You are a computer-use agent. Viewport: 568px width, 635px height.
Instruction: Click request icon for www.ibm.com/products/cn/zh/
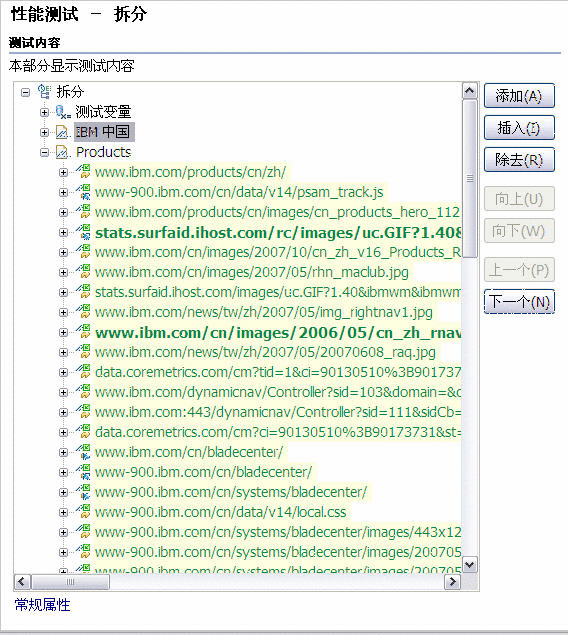click(x=84, y=172)
